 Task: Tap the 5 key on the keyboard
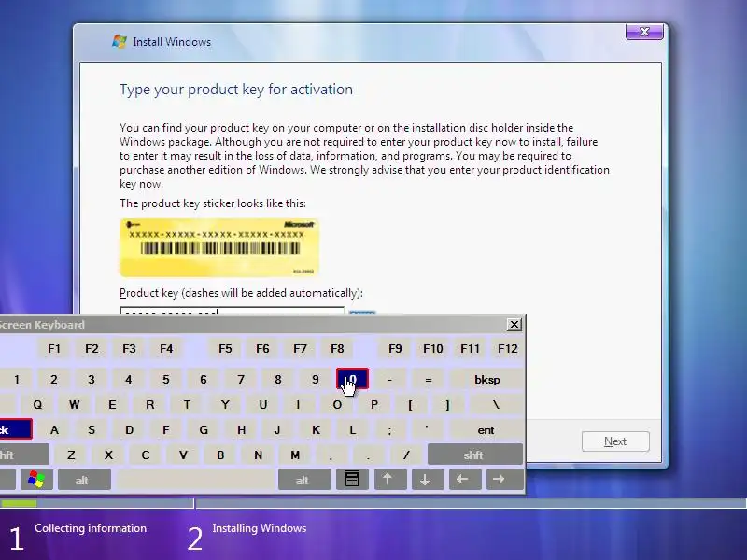coord(166,380)
